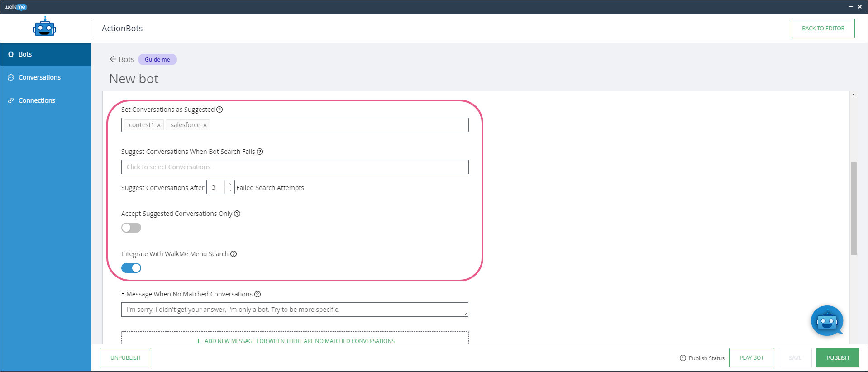
Task: Click the Play Bot button
Action: (751, 358)
